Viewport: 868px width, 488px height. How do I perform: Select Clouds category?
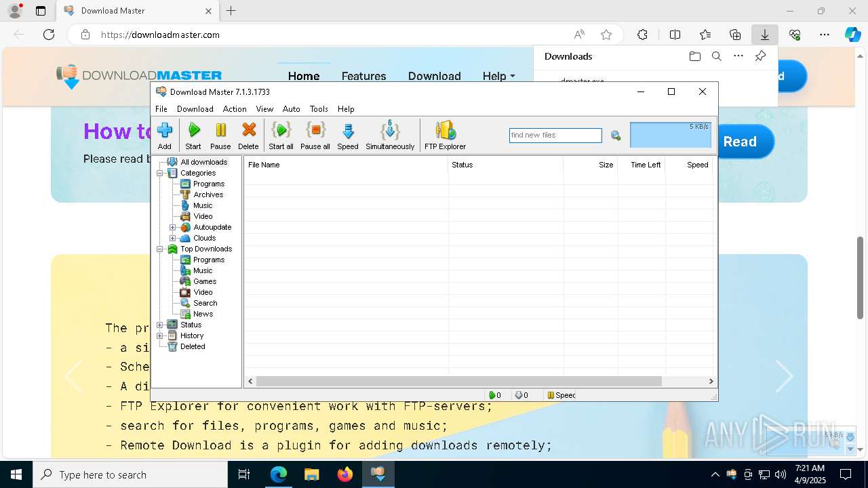click(x=204, y=238)
